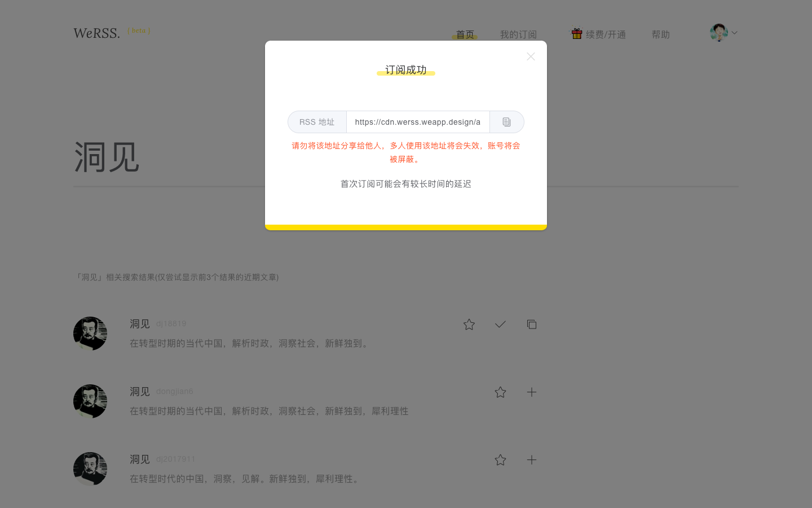
Task: Click the WeRSS logo to return home
Action: click(x=96, y=33)
